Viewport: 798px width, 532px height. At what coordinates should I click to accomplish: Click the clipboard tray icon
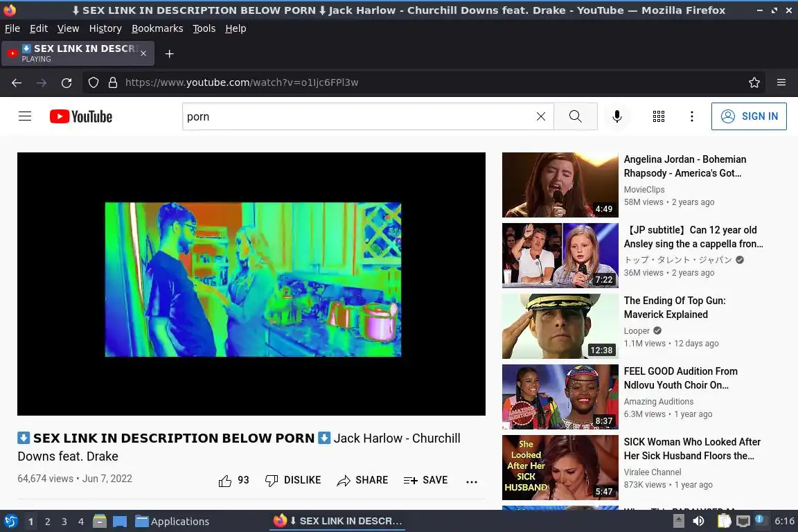(x=724, y=521)
